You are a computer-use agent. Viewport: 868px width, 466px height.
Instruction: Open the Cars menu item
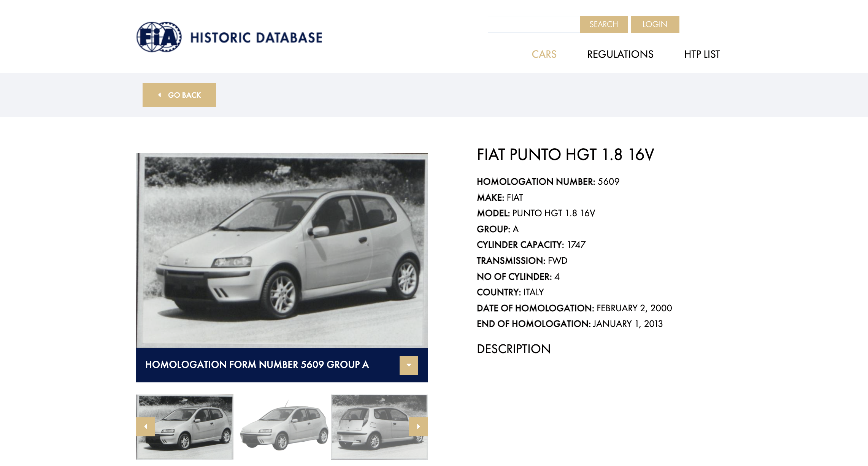tap(544, 54)
